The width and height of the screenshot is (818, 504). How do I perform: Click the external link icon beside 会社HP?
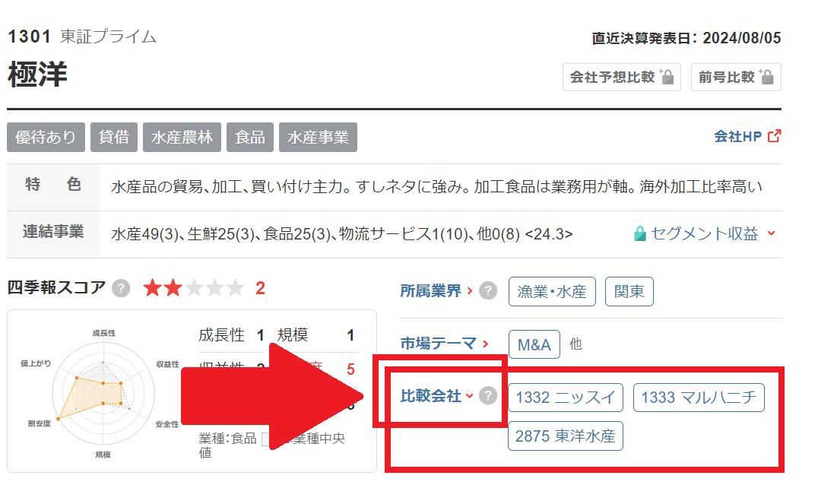coord(774,136)
